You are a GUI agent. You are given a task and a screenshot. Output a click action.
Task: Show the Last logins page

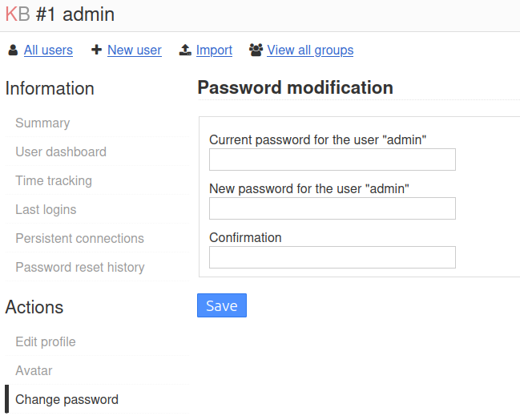[46, 210]
